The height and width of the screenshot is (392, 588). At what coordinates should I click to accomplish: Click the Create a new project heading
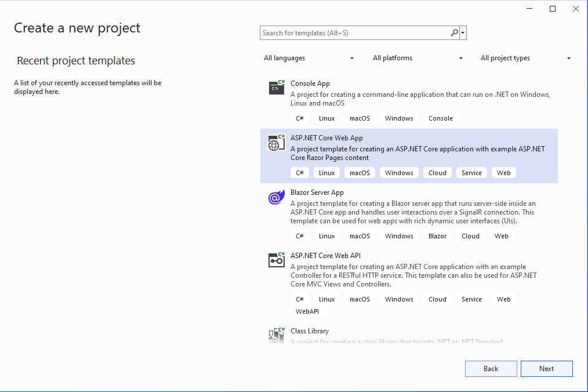tap(77, 28)
